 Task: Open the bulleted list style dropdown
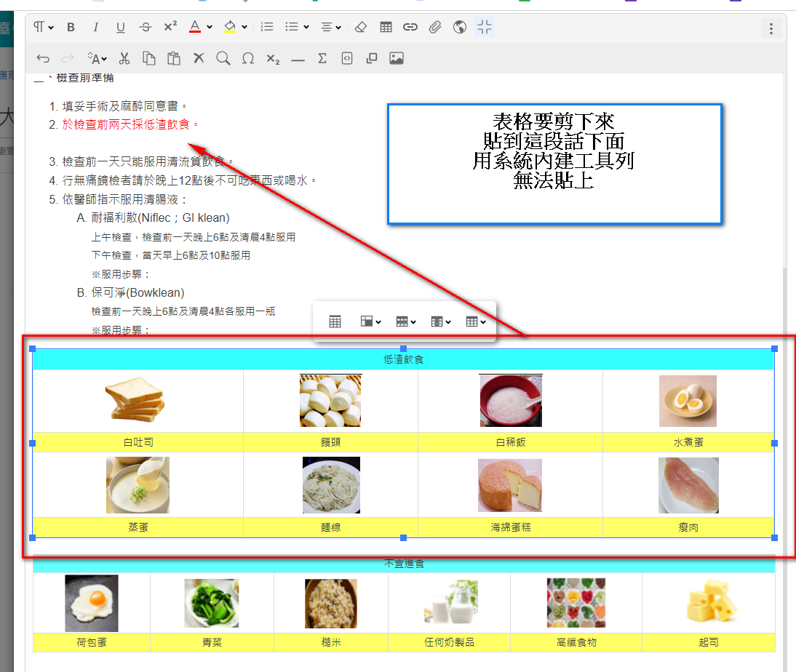[296, 28]
